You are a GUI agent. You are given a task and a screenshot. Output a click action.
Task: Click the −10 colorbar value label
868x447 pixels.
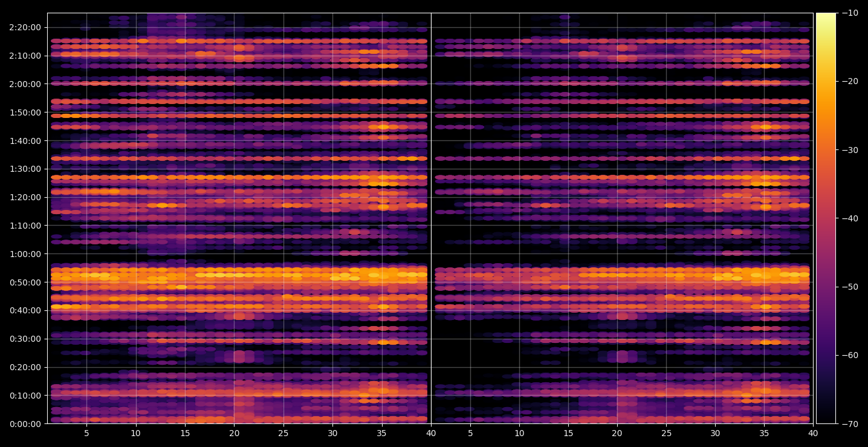[850, 13]
